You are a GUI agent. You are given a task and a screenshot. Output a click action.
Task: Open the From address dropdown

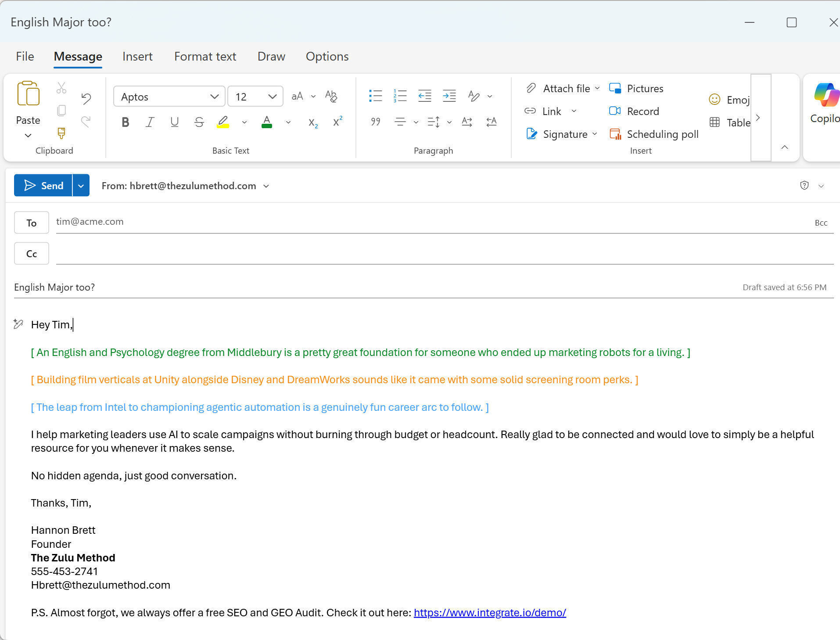point(266,186)
